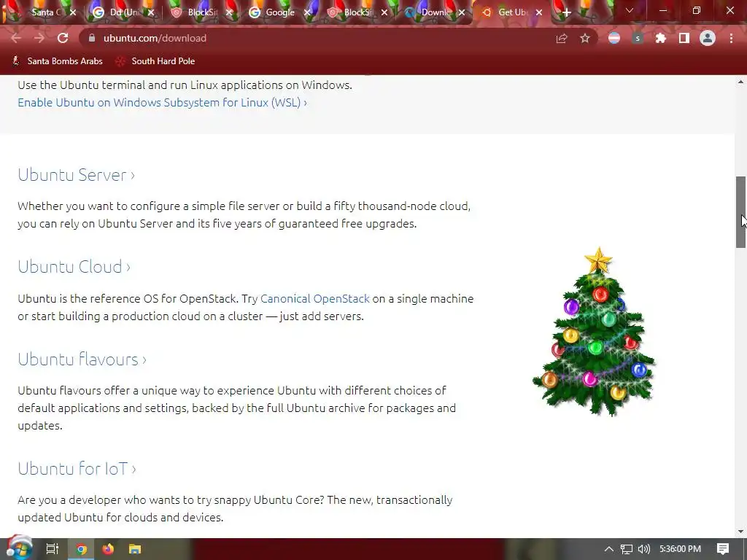Go back to previous page
The width and height of the screenshot is (747, 560).
tap(16, 38)
